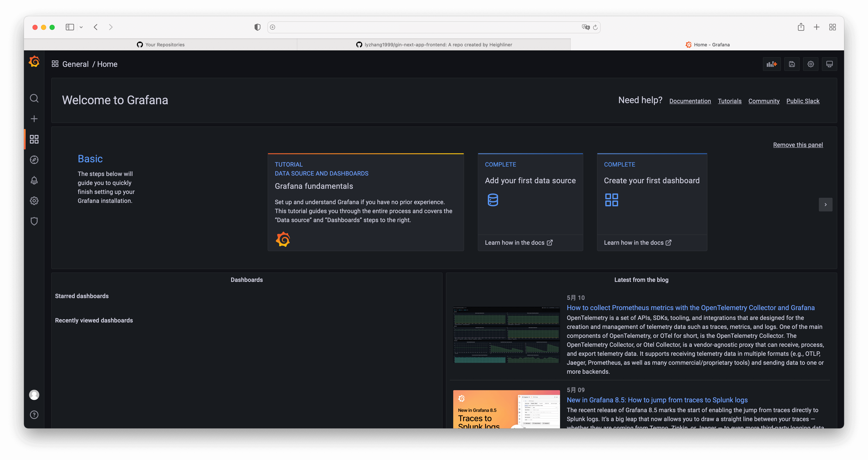Click Learn how in docs under dashboard
Screen dimensions: 868x460
coord(638,243)
